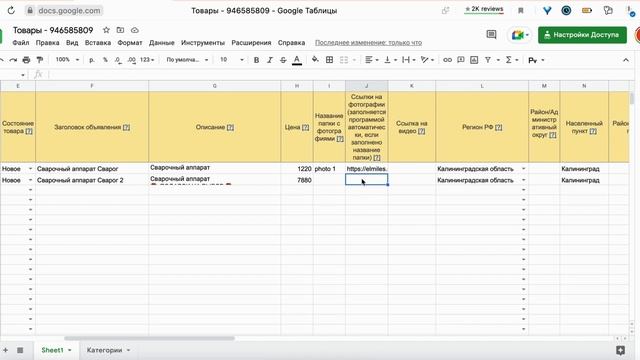The height and width of the screenshot is (360, 640).
Task: Open font size 10 dropdown
Action: coord(231,60)
